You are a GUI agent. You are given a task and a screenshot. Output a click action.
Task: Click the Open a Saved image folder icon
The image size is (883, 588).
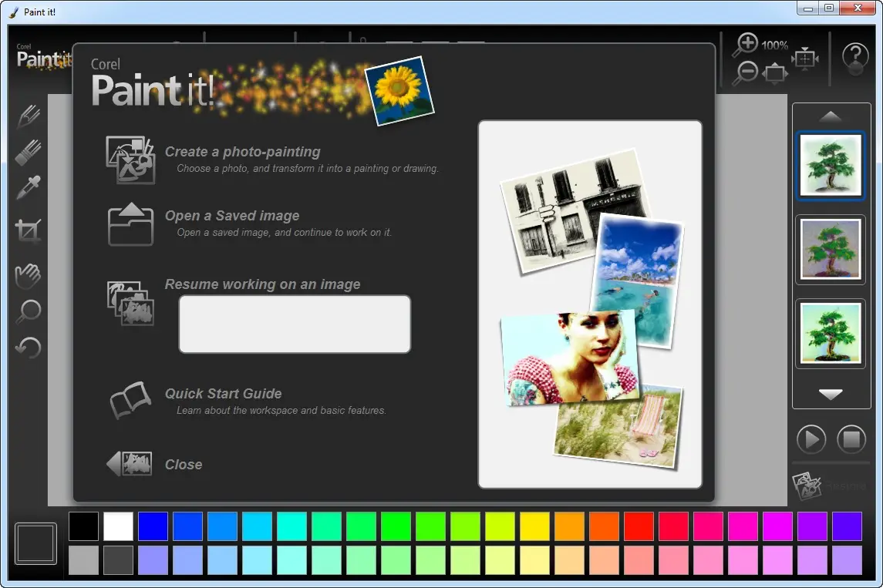coord(130,224)
